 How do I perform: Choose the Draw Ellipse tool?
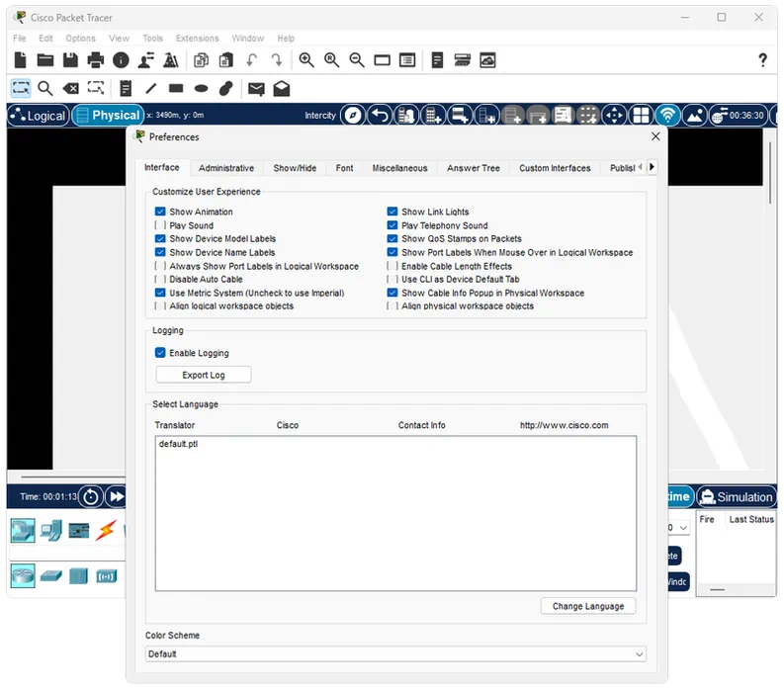[201, 89]
